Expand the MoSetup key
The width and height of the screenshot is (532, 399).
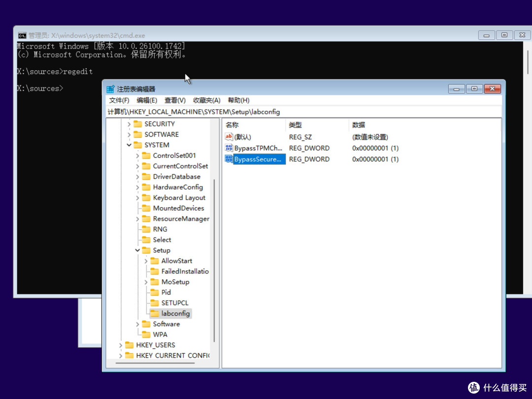click(x=146, y=282)
